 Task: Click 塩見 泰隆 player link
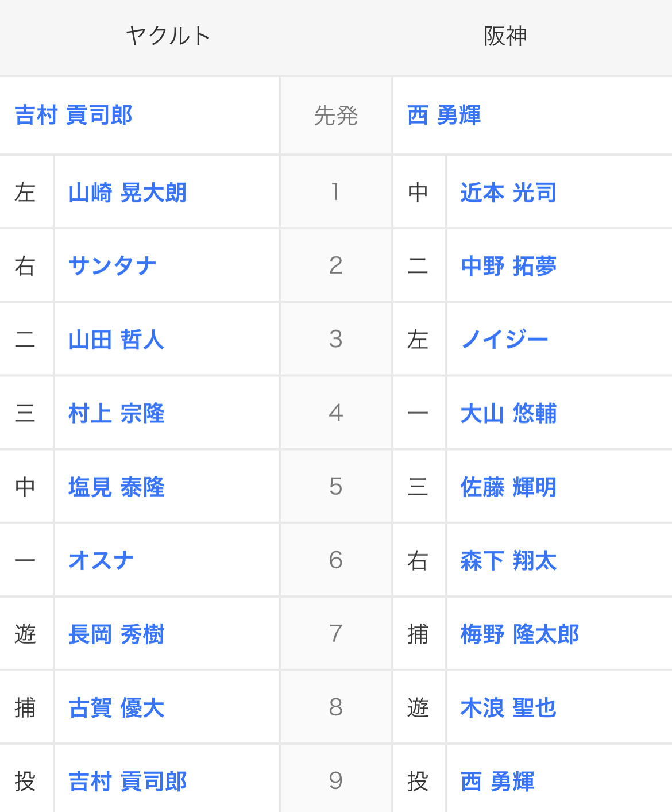pyautogui.click(x=117, y=487)
